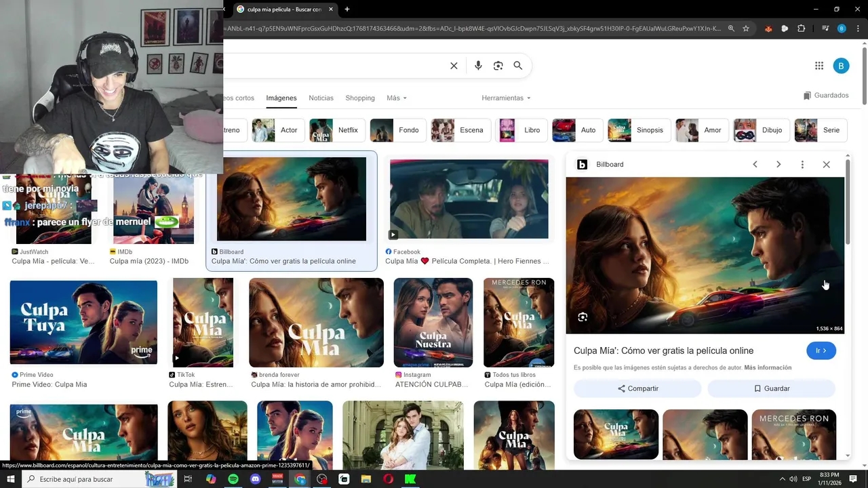
Task: Expand the Herramientas dropdown
Action: pos(506,98)
